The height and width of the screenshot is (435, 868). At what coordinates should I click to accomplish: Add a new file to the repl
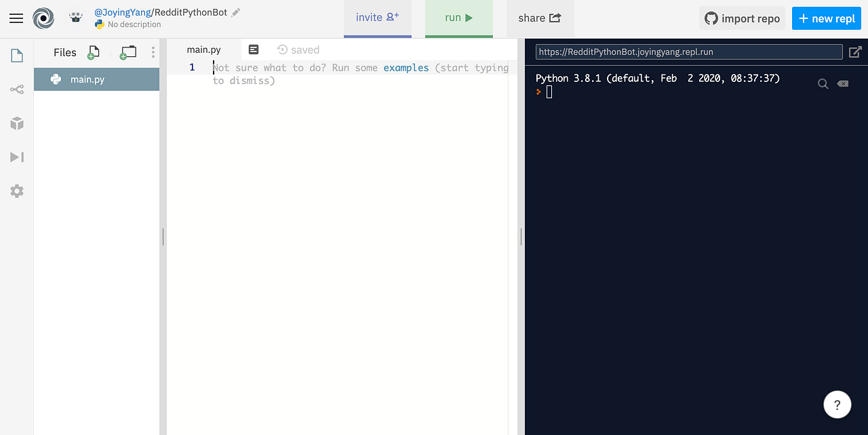[94, 51]
